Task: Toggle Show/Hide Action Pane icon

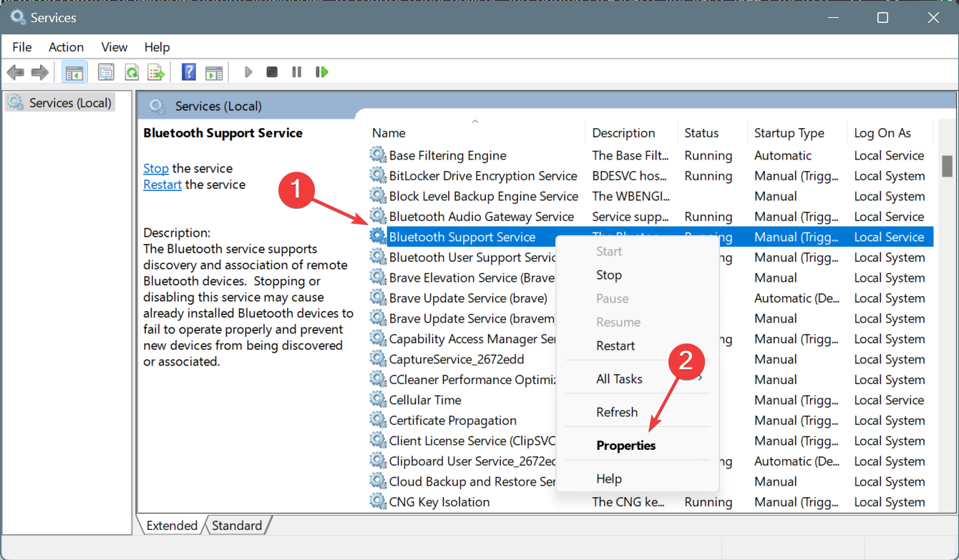Action: [x=213, y=72]
